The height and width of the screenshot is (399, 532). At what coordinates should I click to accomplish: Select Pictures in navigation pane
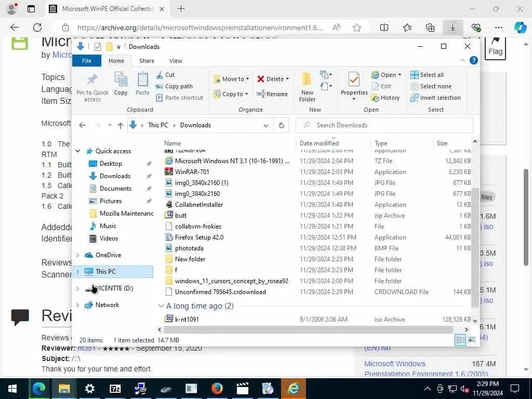click(x=110, y=201)
